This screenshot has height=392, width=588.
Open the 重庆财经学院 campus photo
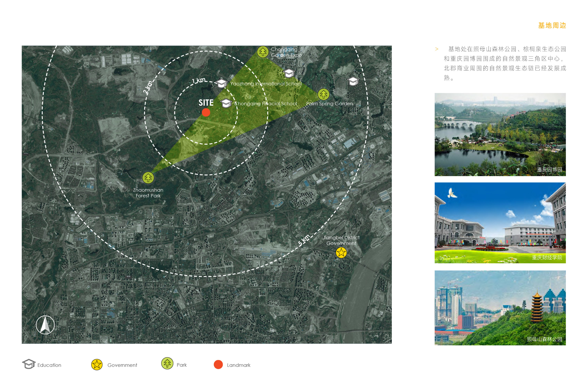click(500, 223)
